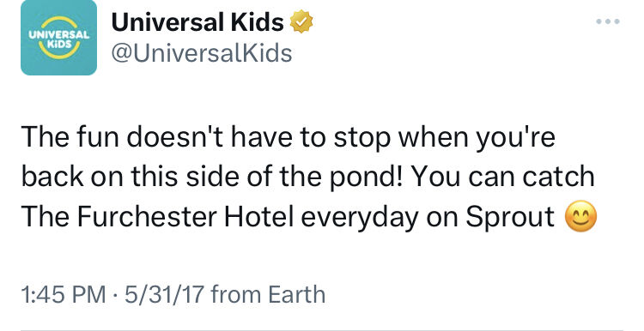Click the from Earth location label

coord(268,294)
